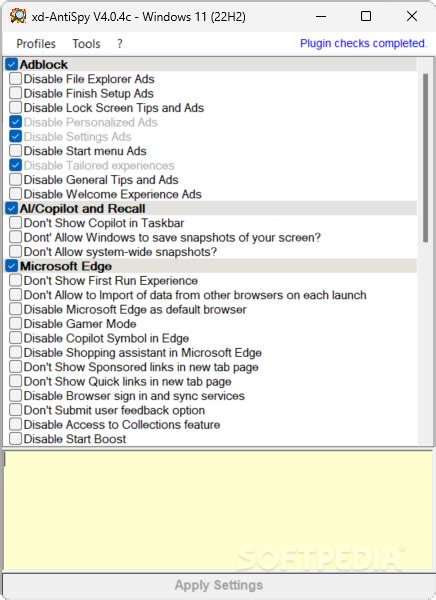Check Don't Show Copilot in Taskbar
Image resolution: width=436 pixels, height=600 pixels.
pyautogui.click(x=15, y=223)
